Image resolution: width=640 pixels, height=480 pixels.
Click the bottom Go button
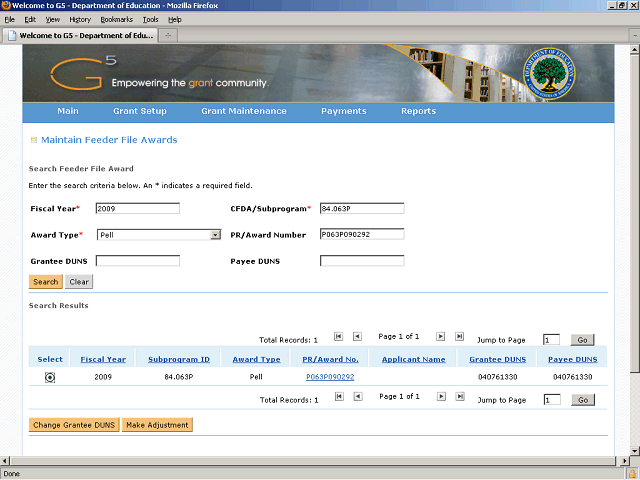tap(583, 400)
